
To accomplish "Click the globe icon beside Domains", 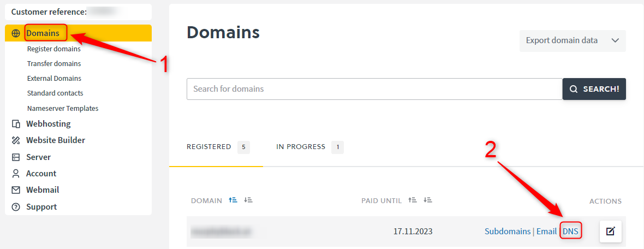I will [16, 33].
